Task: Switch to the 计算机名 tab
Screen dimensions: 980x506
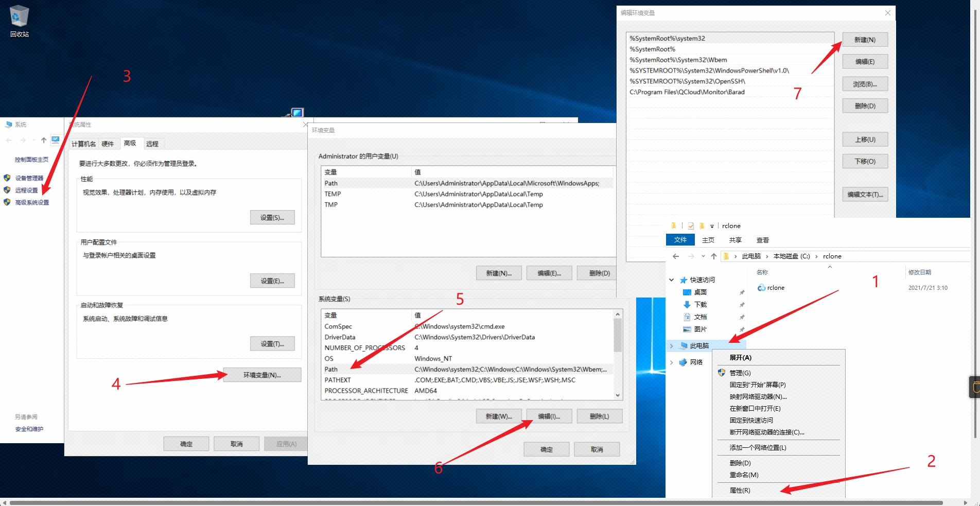Action: tap(83, 144)
